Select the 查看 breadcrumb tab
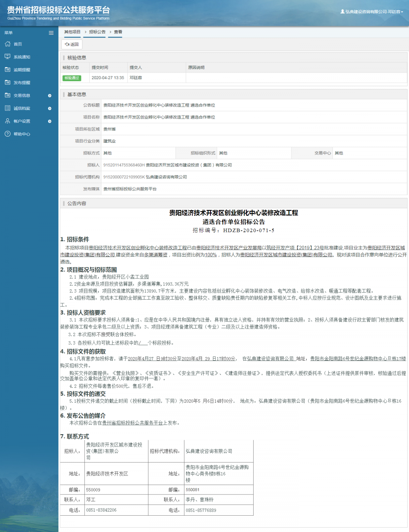Viewport: 409px width, 532px height. tap(118, 32)
